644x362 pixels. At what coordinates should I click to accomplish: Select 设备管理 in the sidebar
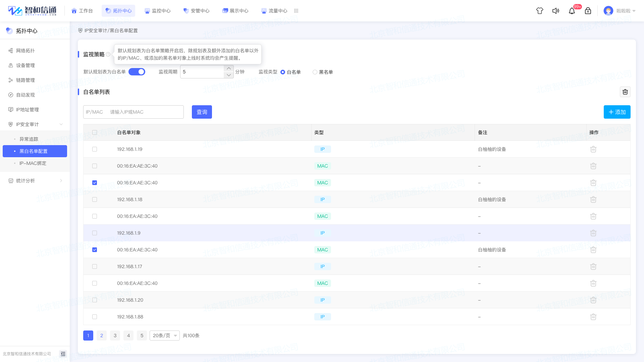[25, 65]
